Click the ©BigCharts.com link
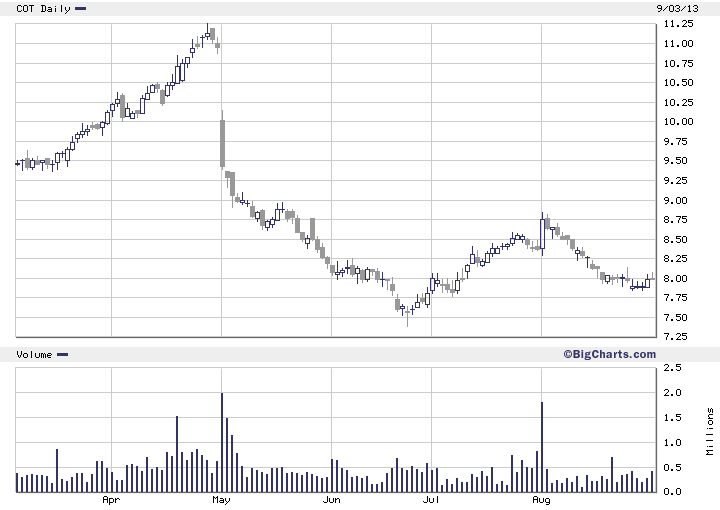Viewport: 720px width, 510px height. [610, 354]
